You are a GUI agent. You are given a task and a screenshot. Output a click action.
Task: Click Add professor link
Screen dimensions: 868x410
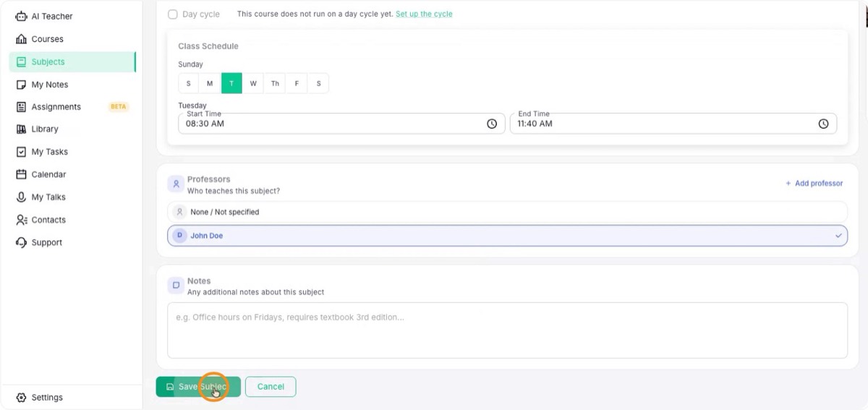[x=814, y=184]
